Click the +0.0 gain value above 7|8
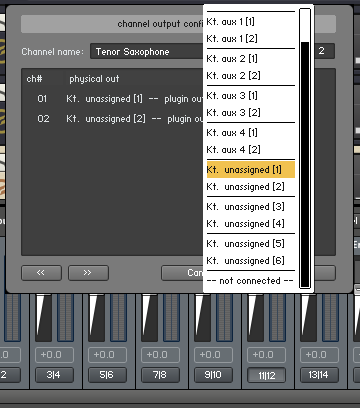This screenshot has height=408, width=360. (x=160, y=355)
